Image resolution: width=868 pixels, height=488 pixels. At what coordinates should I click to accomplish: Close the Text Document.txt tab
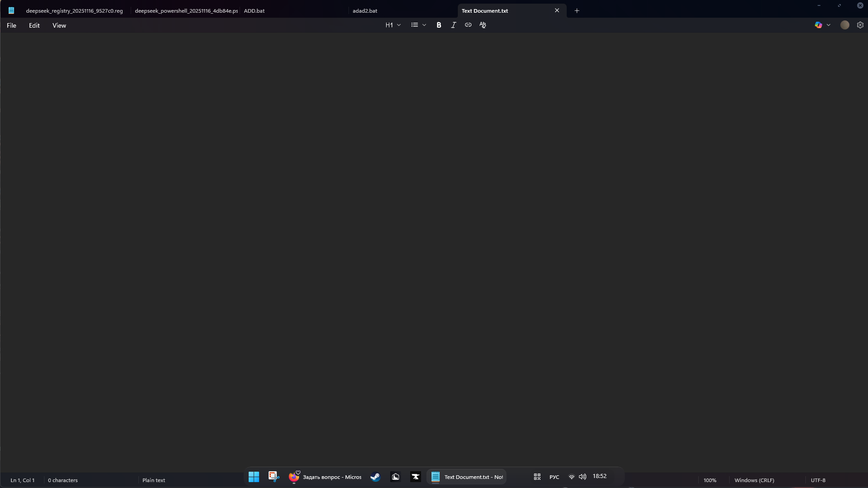[557, 10]
